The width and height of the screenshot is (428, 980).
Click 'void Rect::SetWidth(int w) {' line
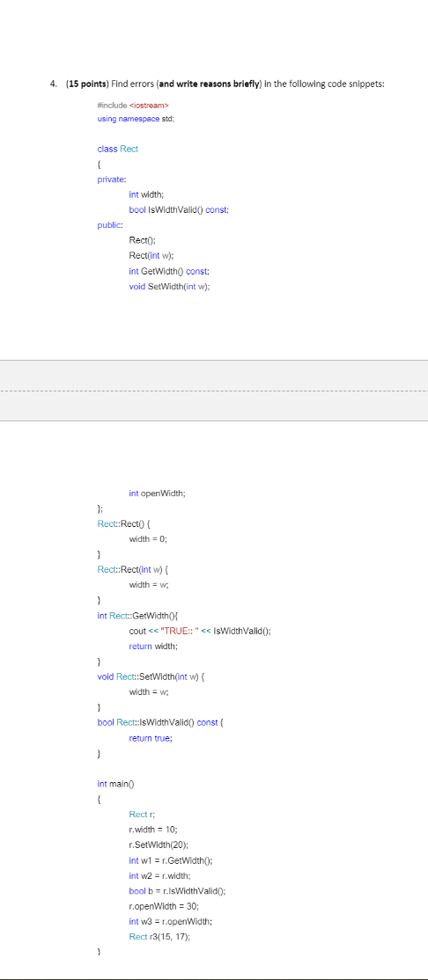tap(152, 676)
